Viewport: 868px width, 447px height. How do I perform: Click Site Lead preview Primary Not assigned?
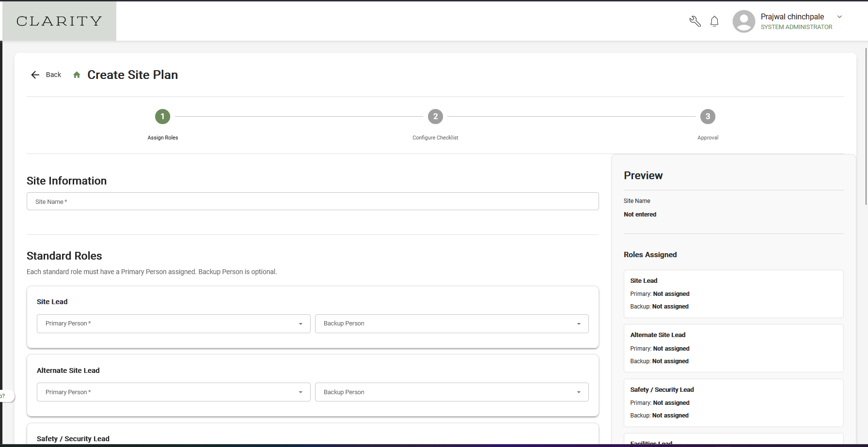(x=671, y=294)
